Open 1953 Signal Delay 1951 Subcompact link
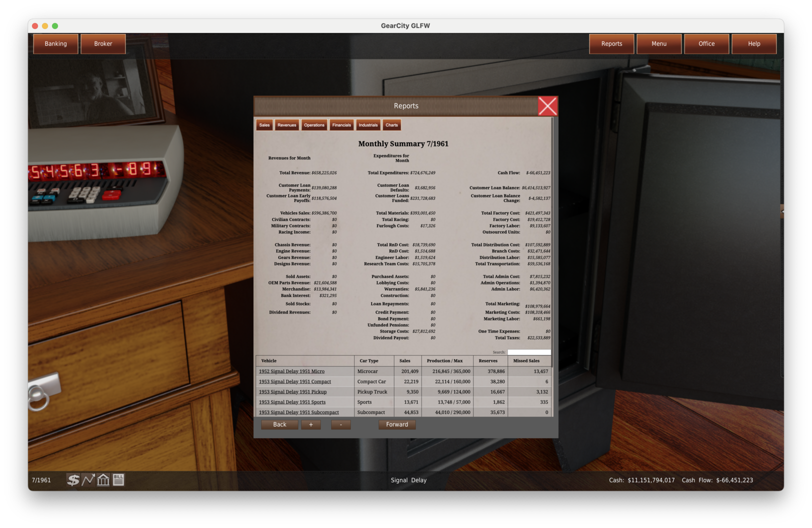Image resolution: width=812 pixels, height=528 pixels. tap(299, 412)
